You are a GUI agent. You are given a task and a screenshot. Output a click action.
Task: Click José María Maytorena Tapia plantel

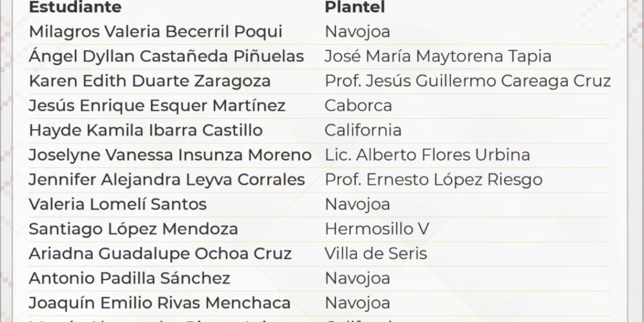click(438, 56)
